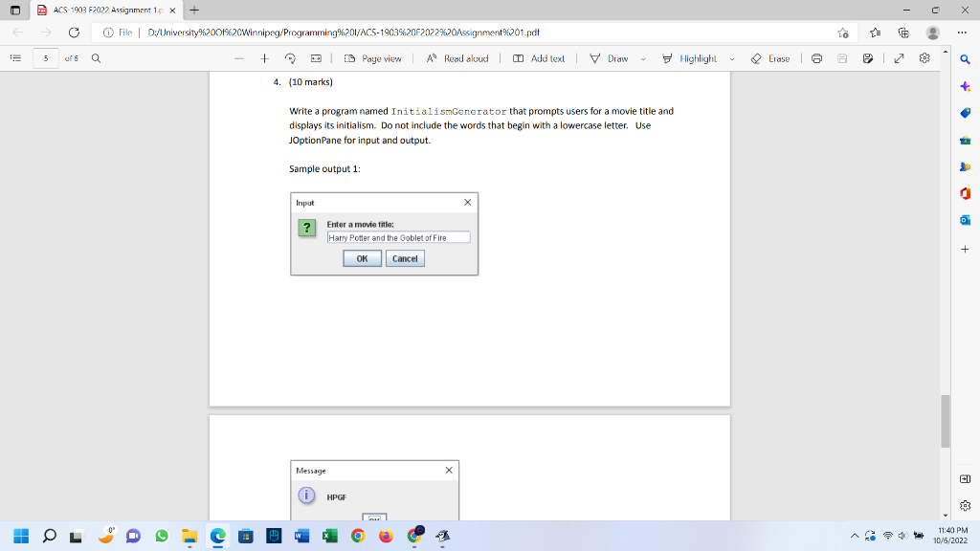Open the PDF table of contents

15,58
